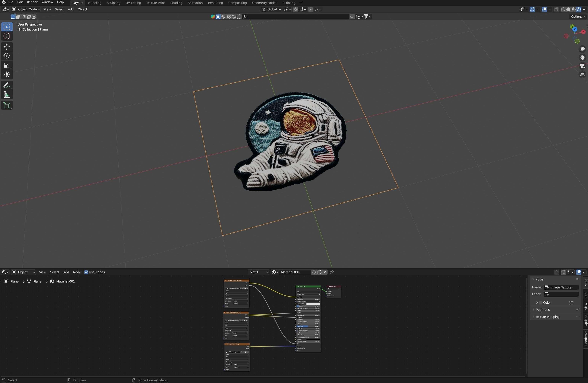Unlink Material.001 with the X button
588x383 pixels.
point(325,272)
